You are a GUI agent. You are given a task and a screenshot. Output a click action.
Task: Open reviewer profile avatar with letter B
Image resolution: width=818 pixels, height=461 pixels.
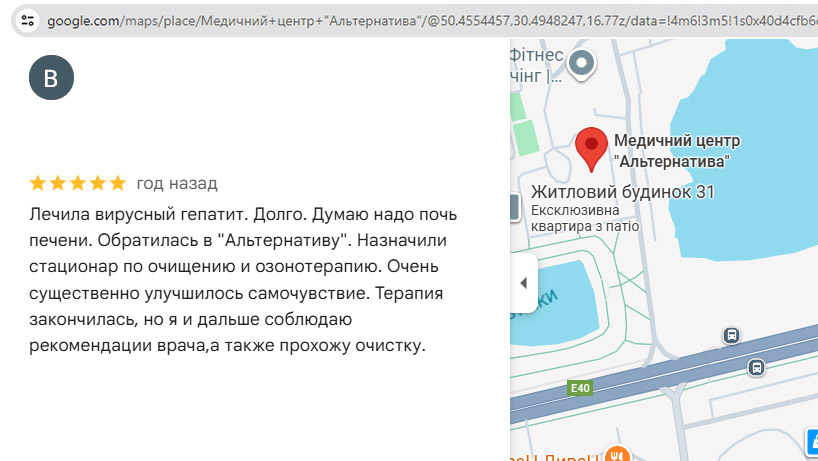(51, 78)
